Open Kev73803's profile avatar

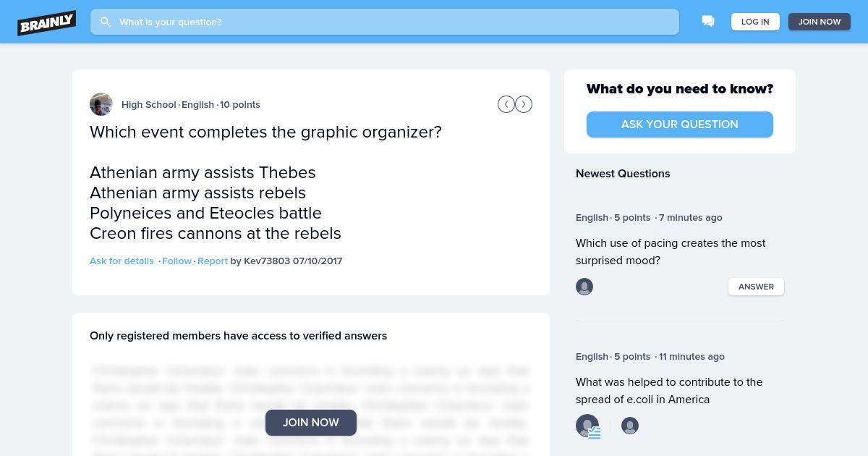coord(101,104)
